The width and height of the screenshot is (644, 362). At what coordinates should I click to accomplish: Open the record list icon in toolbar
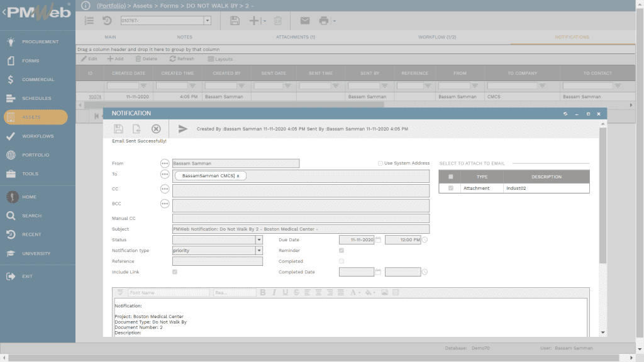pos(89,21)
